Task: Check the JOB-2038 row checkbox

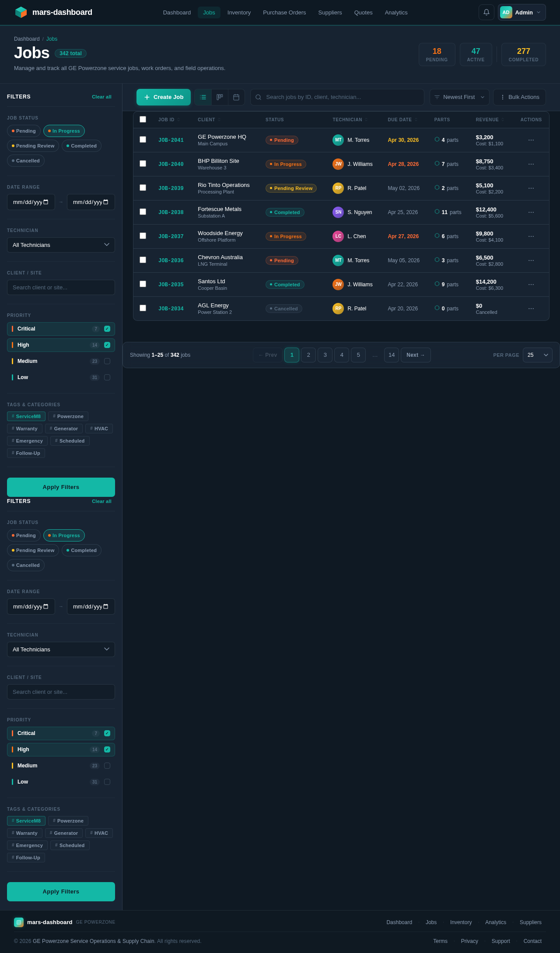Action: 143,212
